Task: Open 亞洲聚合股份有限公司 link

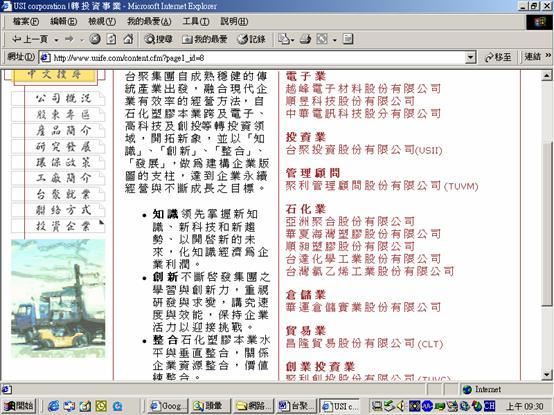Action: pos(350,222)
